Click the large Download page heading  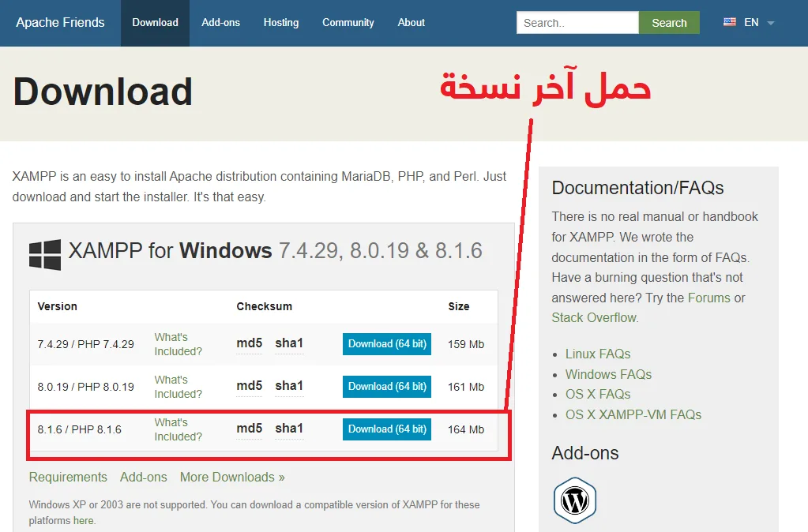tap(103, 92)
